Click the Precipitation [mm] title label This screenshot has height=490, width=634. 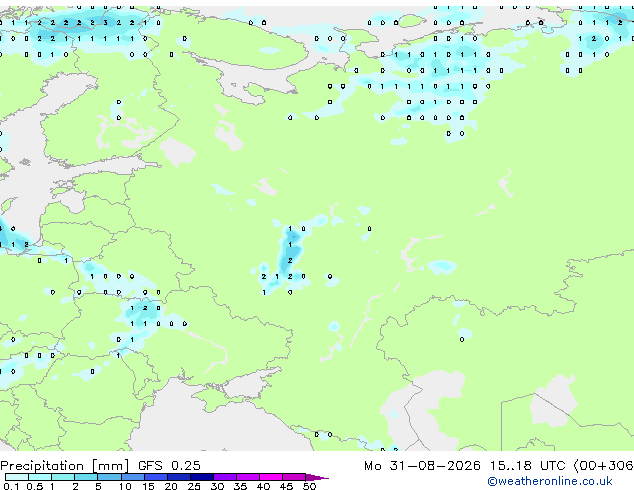click(64, 466)
